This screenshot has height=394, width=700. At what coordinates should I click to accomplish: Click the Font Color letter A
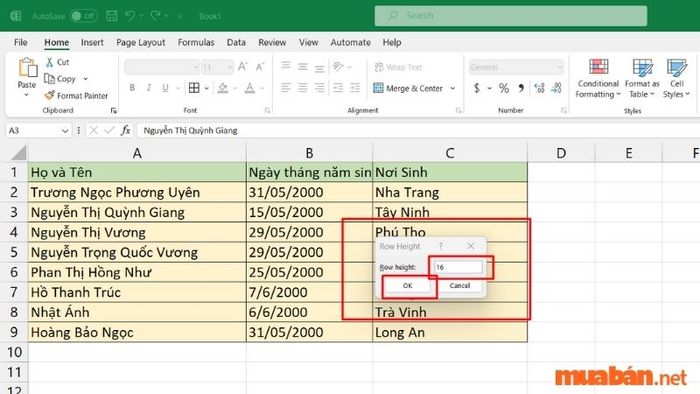click(x=250, y=88)
